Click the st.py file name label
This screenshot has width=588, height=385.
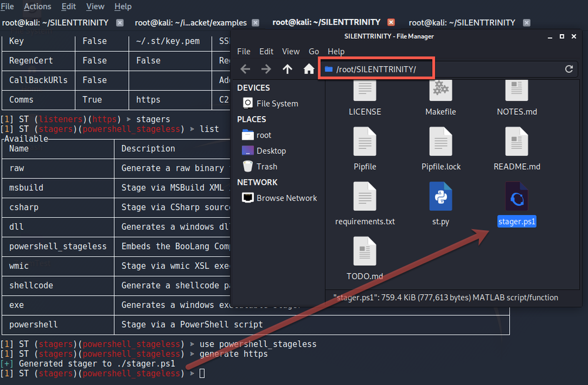440,221
